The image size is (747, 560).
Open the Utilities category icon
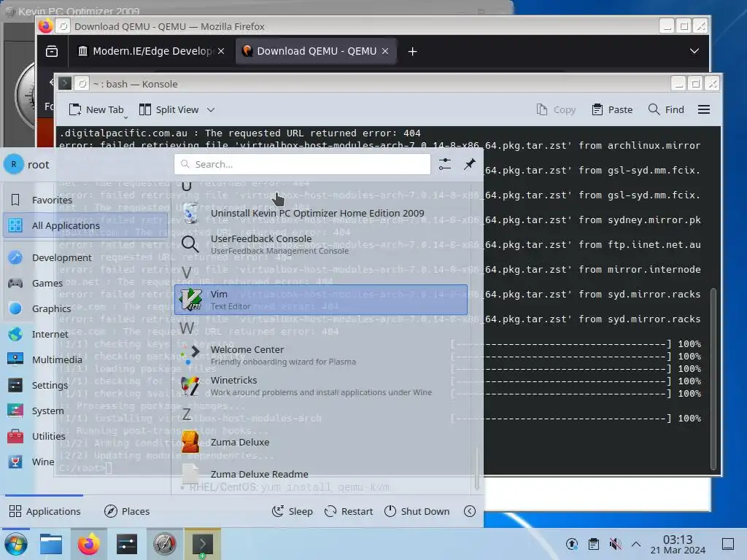15,436
